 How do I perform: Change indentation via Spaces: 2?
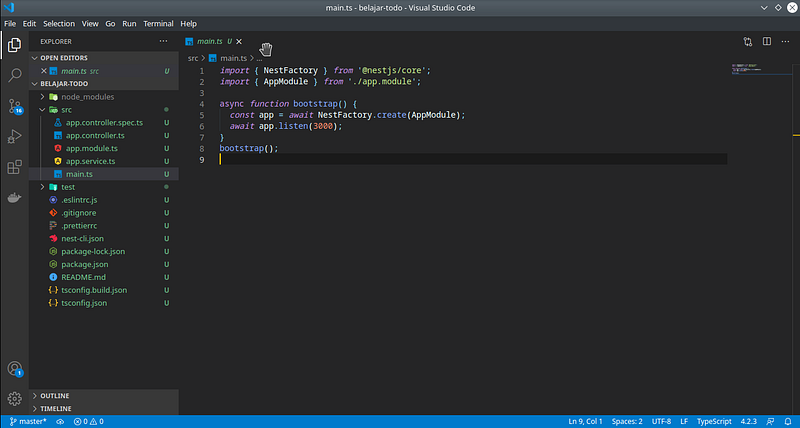pos(627,421)
